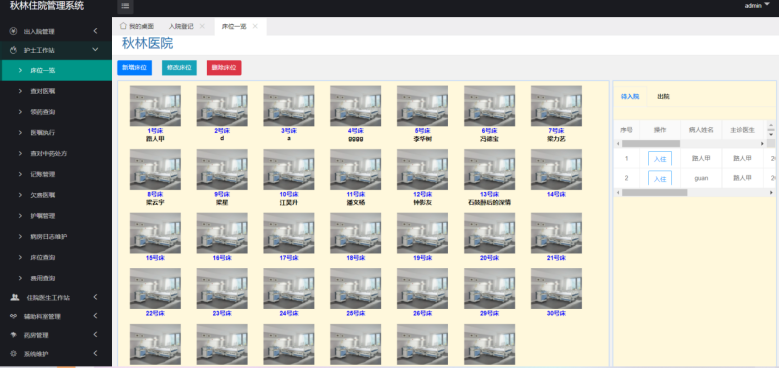The height and width of the screenshot is (368, 779).
Task: Switch to the 我的桌面 tab
Action: [x=137, y=26]
